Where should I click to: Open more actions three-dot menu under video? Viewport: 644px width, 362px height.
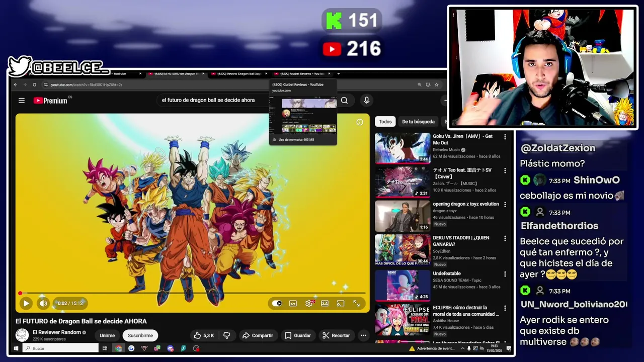point(363,335)
